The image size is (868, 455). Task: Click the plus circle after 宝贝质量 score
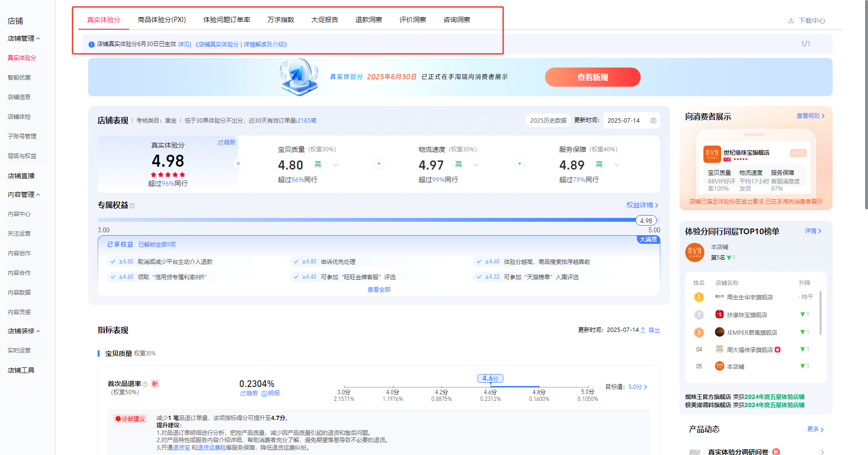click(x=379, y=164)
